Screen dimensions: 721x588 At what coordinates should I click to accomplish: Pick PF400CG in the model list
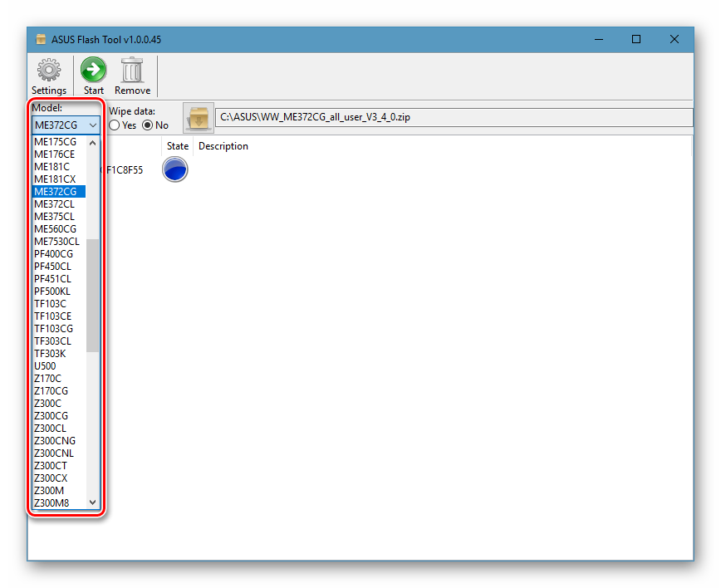pos(59,254)
